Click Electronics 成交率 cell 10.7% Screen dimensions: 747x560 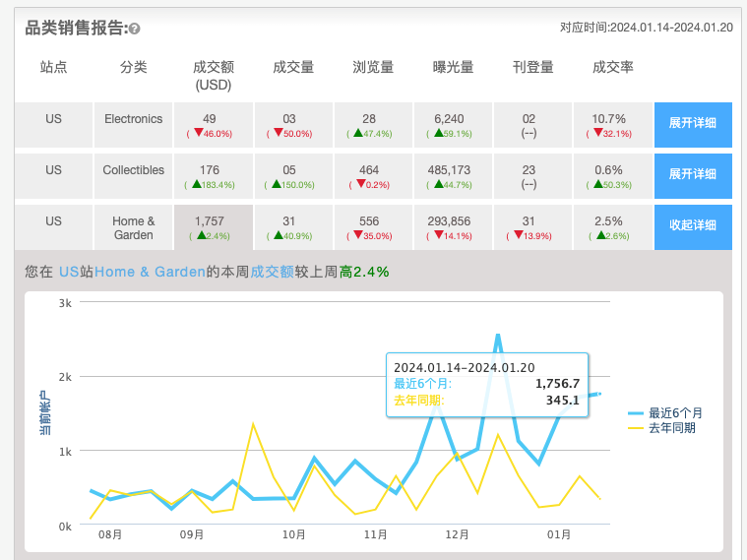tap(613, 124)
